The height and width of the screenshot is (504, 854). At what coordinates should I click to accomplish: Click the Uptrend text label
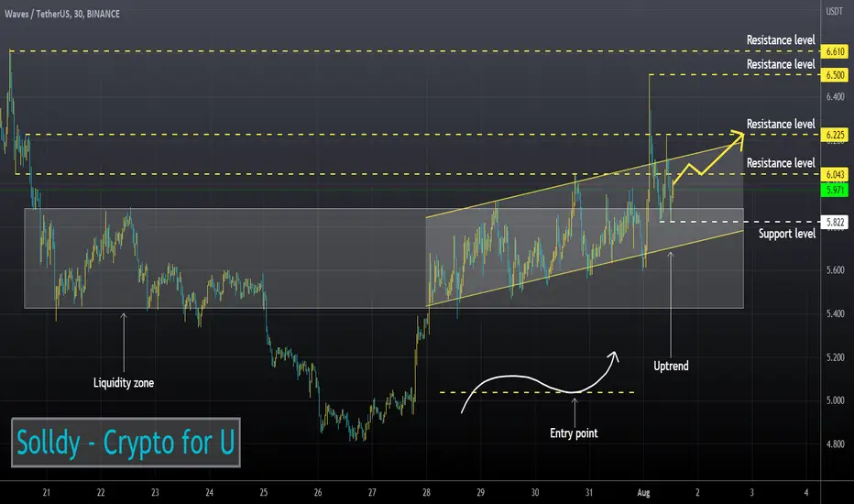tap(671, 367)
